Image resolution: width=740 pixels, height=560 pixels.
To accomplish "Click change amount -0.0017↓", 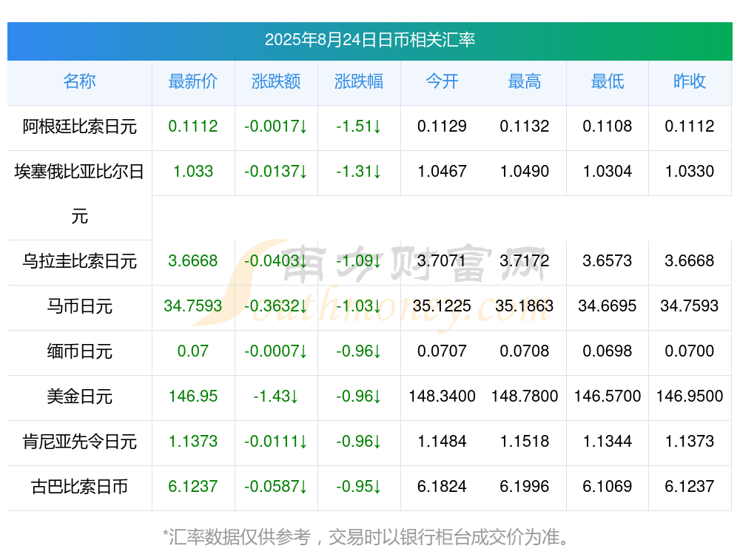I will click(276, 126).
